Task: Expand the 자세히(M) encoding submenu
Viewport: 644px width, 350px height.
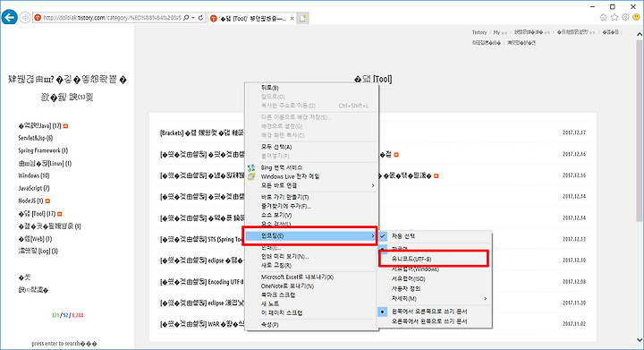Action: (485, 299)
